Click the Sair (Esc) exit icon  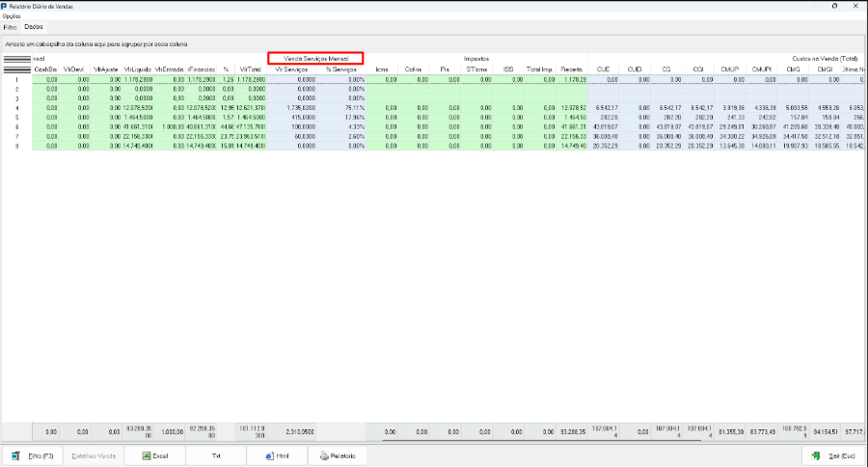pyautogui.click(x=815, y=456)
